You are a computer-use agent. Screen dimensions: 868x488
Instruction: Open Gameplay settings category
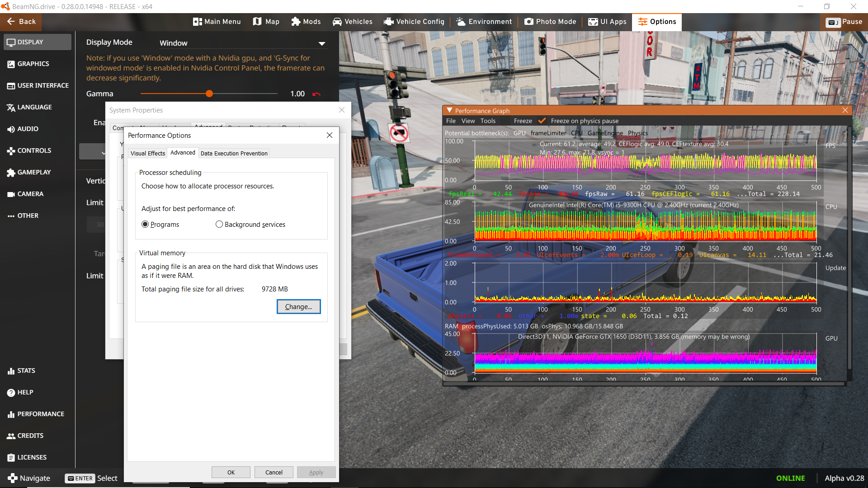pyautogui.click(x=37, y=172)
